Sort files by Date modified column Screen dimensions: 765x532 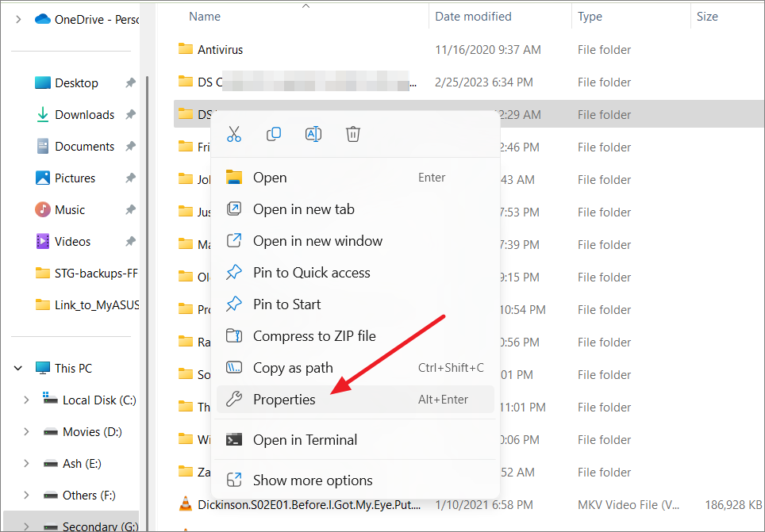coord(471,16)
